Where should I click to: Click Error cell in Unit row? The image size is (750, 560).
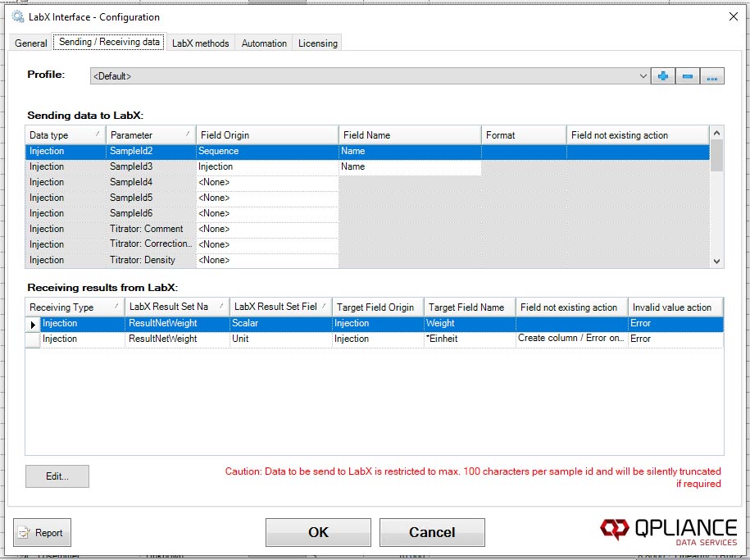click(x=675, y=339)
